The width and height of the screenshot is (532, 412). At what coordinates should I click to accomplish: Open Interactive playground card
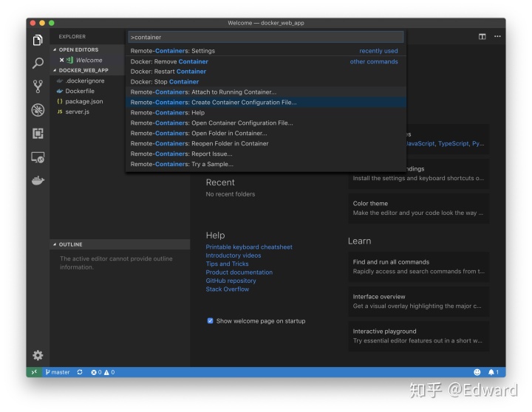pyautogui.click(x=418, y=336)
